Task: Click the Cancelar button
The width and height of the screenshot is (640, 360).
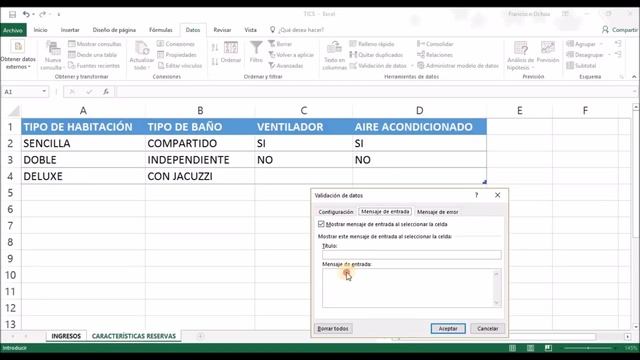Action: point(487,329)
